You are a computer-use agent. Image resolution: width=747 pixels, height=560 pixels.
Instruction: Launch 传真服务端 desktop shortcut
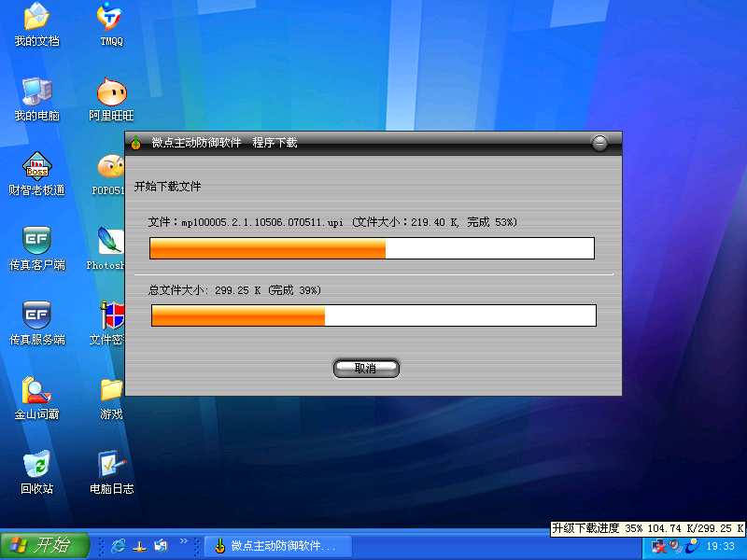pos(36,318)
